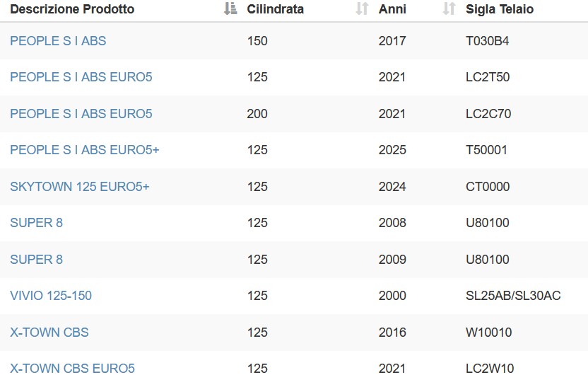Sort by Cilindrata column header

275,9
